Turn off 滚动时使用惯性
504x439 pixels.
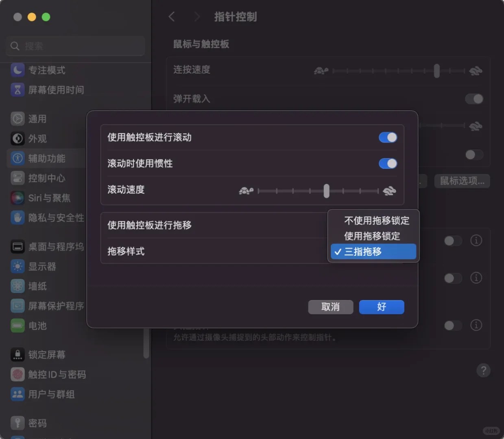(388, 163)
